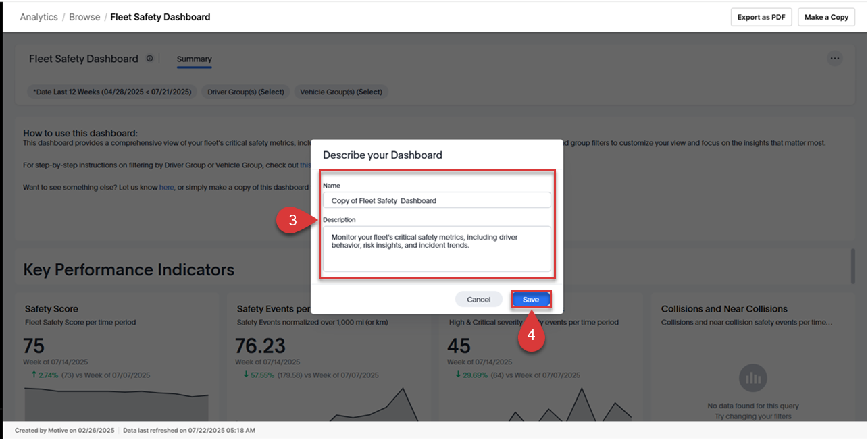Click the 57.55% change indicator
The width and height of the screenshot is (868, 440).
(259, 375)
